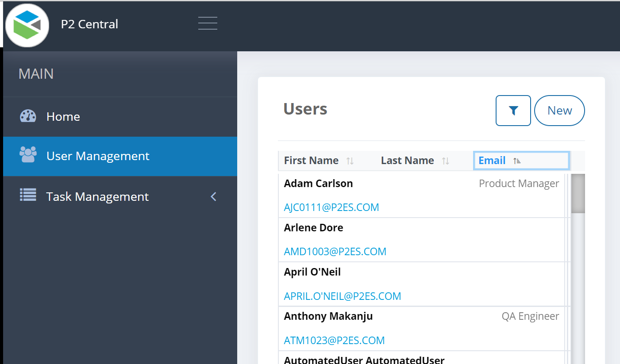Click the Task Management list icon
The width and height of the screenshot is (620, 364).
pos(28,195)
